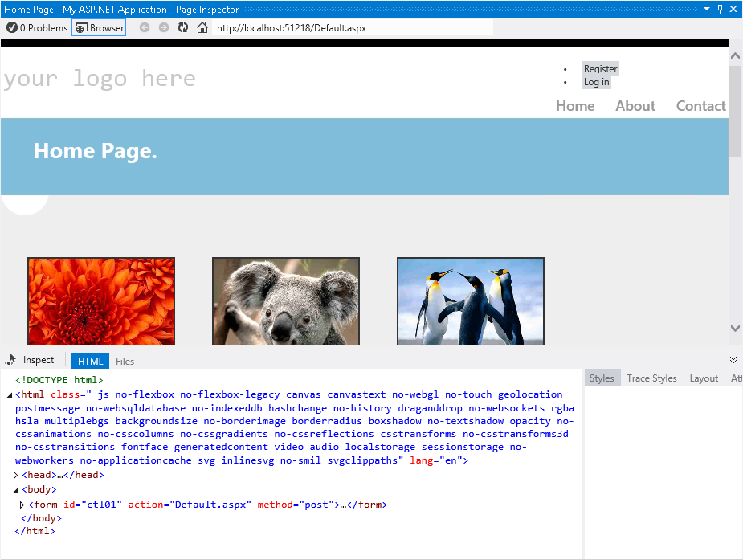Click the Log in link
The image size is (743, 560).
[597, 81]
